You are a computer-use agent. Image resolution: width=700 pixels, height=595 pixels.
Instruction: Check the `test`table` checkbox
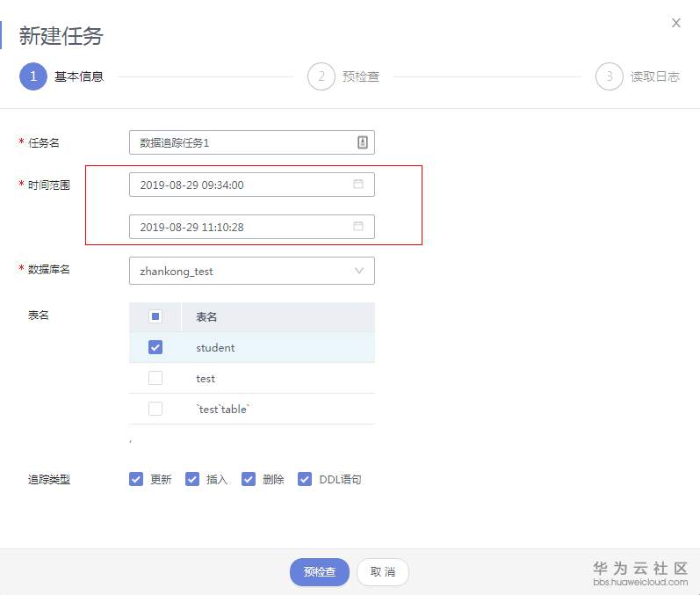(x=155, y=409)
